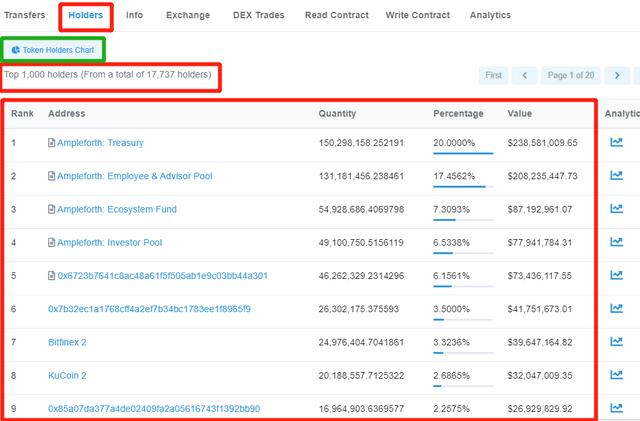Click contract icon beside Investor Pool
The width and height of the screenshot is (640, 421).
tap(51, 243)
